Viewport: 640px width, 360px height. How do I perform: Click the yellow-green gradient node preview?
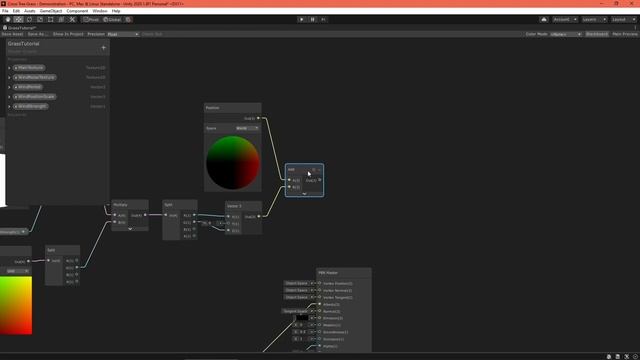pos(16,305)
